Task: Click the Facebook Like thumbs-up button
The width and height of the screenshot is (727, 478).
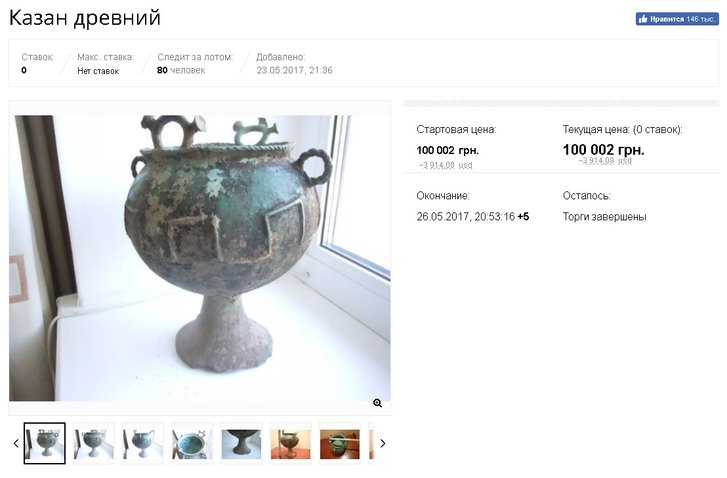Action: 676,19
